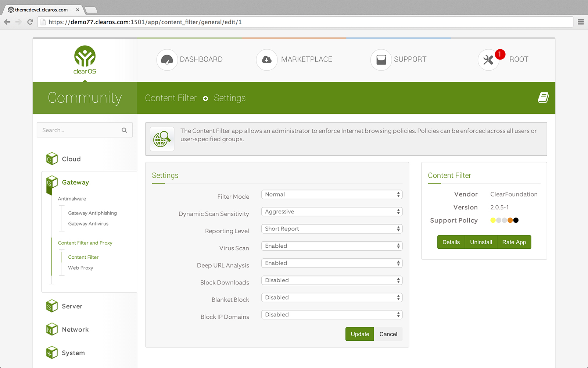Expand the Cloud category
This screenshot has height=368, width=588.
pyautogui.click(x=71, y=159)
